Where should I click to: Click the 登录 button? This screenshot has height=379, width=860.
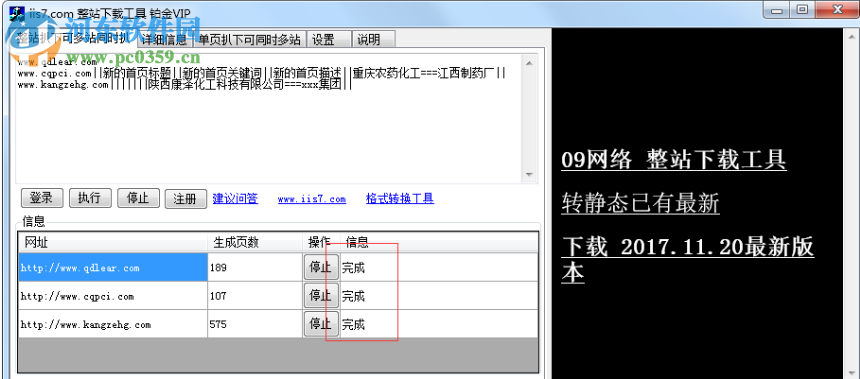pyautogui.click(x=42, y=198)
